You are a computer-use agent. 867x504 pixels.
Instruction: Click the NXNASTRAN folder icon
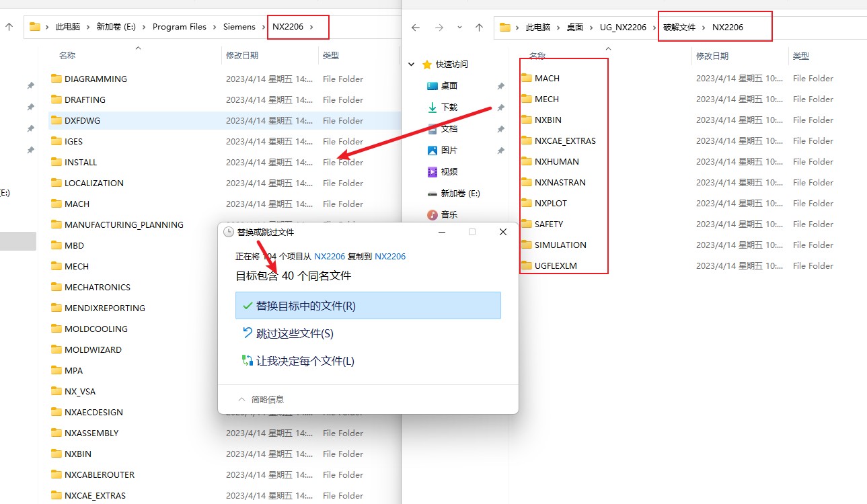tap(527, 182)
